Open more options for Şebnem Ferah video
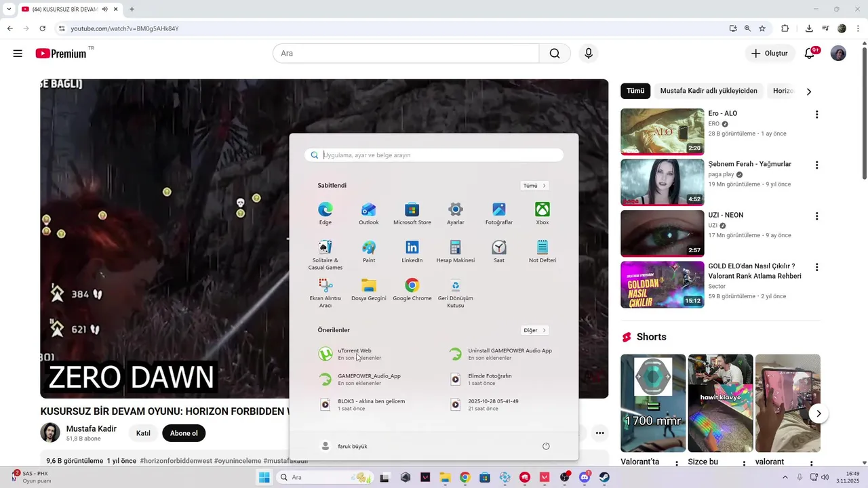The height and width of the screenshot is (488, 868). click(x=817, y=165)
